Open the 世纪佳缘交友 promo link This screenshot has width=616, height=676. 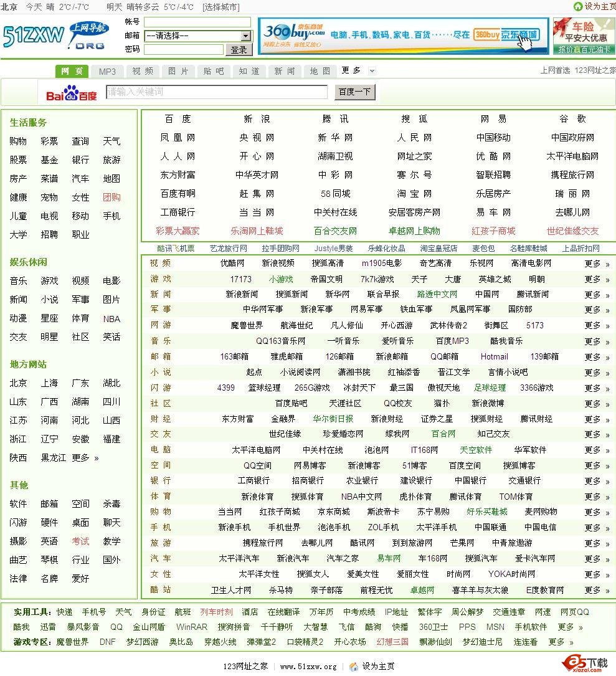(x=572, y=231)
